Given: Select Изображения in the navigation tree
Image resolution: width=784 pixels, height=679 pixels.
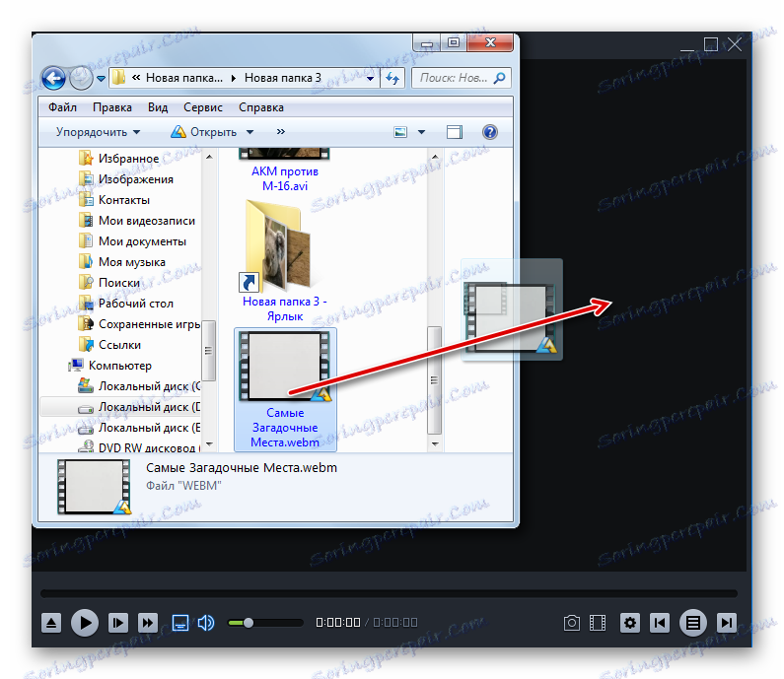Looking at the screenshot, I should click(x=126, y=179).
